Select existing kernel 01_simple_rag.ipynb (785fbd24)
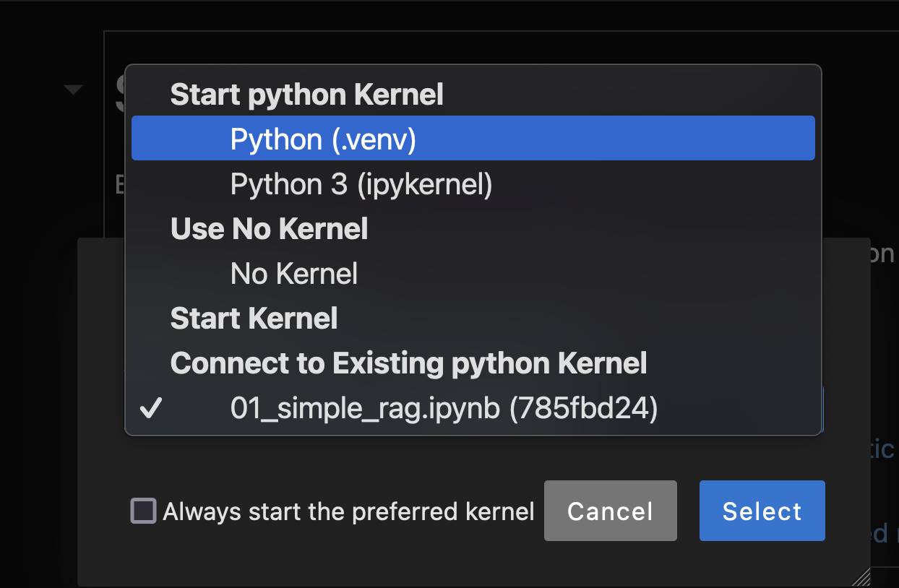Image resolution: width=899 pixels, height=588 pixels. tap(473, 409)
